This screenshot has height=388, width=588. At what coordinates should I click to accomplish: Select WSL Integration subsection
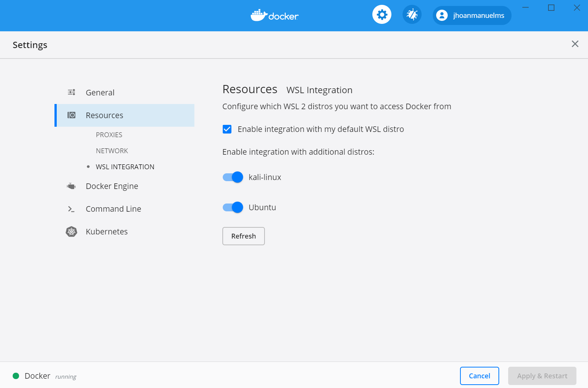click(125, 167)
